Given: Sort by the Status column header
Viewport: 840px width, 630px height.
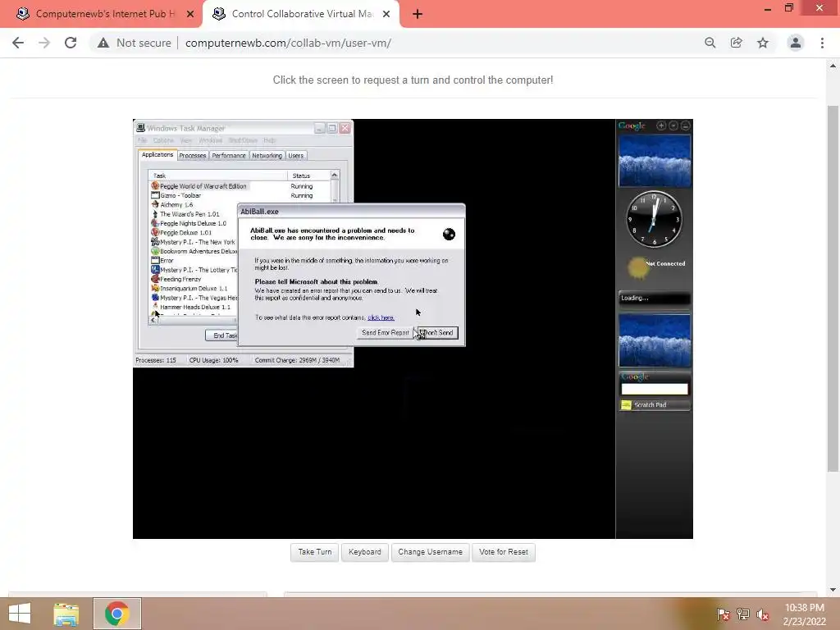Looking at the screenshot, I should pyautogui.click(x=308, y=176).
